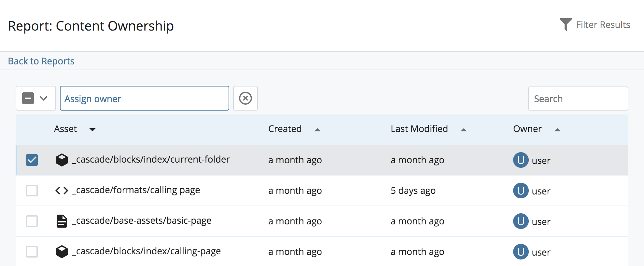Sort by Asset column arrow
The width and height of the screenshot is (644, 266).
click(92, 130)
